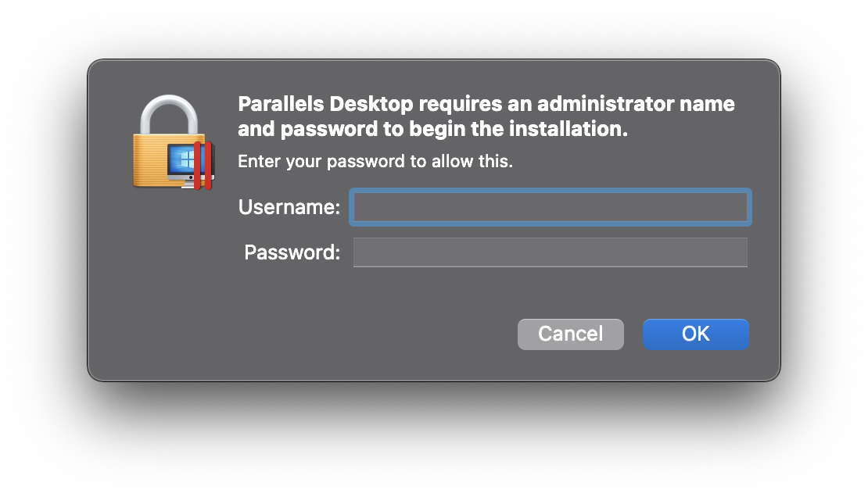Select the right end of the Username field

pyautogui.click(x=730, y=208)
